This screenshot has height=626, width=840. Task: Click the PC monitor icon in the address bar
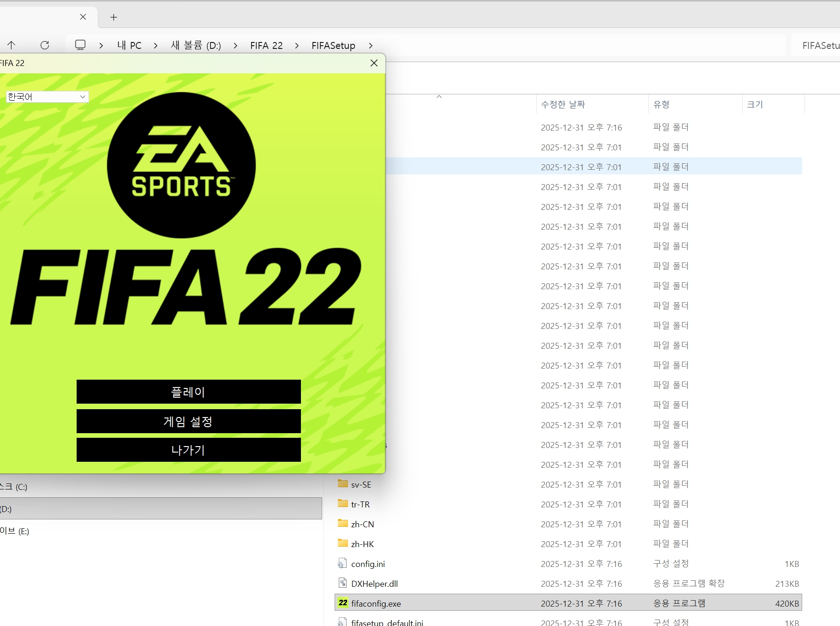(x=80, y=45)
